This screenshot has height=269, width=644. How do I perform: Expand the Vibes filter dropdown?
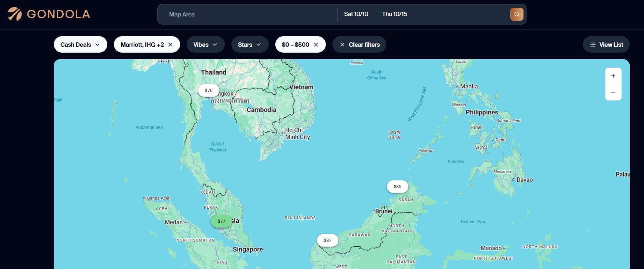click(x=206, y=45)
